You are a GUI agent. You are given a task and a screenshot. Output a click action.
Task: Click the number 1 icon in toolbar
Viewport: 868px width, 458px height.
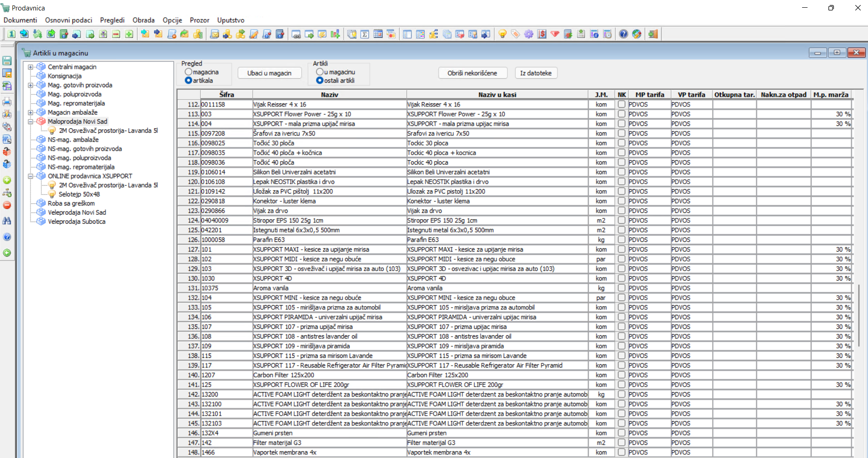click(x=11, y=34)
